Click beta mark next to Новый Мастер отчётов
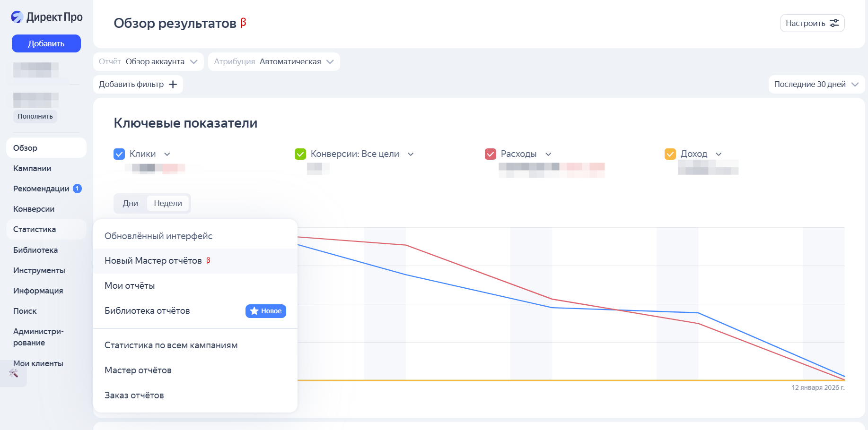 208,260
